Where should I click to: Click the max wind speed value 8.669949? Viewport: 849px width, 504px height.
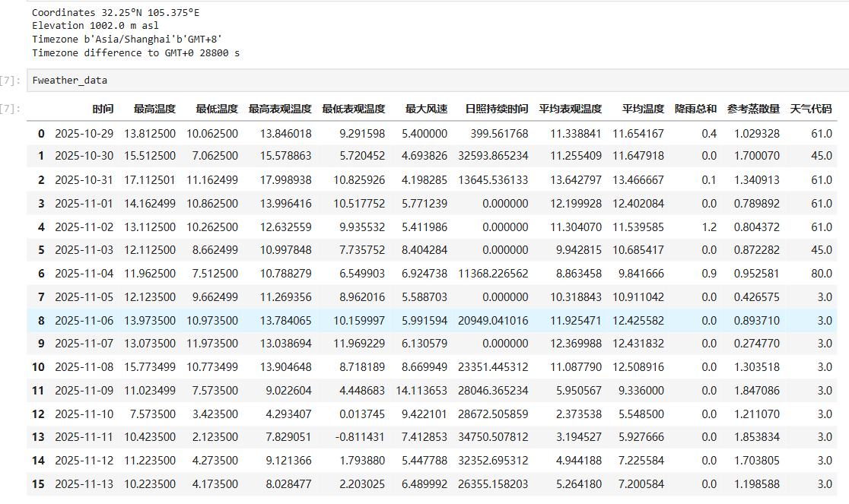tap(424, 367)
